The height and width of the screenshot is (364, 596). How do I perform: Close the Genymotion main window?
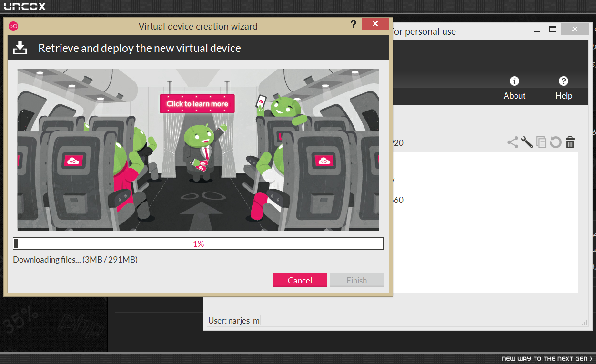(x=575, y=29)
